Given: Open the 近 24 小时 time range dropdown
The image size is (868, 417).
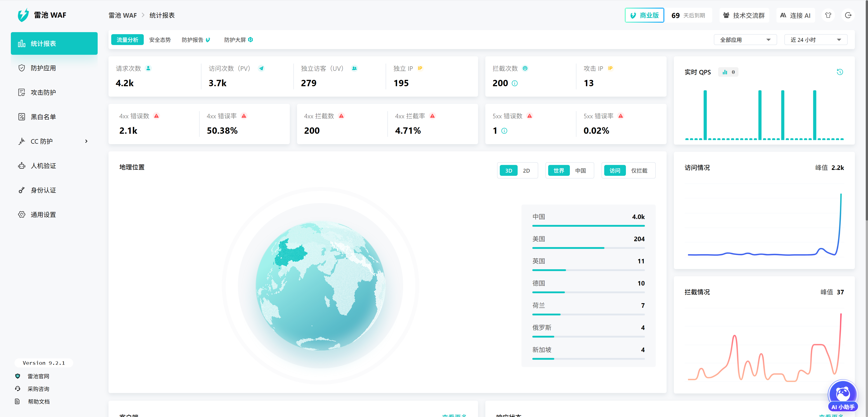Looking at the screenshot, I should coord(815,40).
